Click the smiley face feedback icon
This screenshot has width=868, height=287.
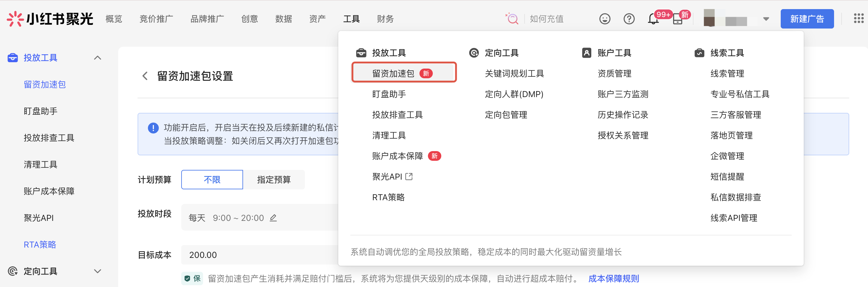[605, 19]
